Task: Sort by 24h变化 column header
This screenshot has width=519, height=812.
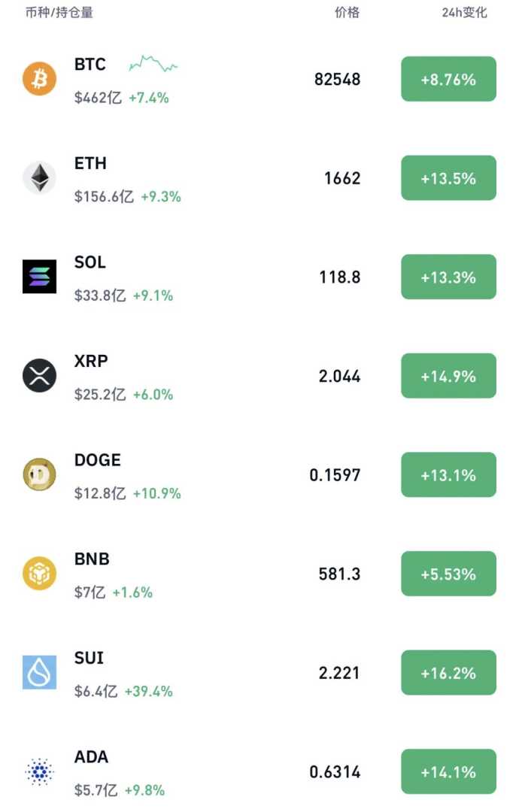Action: pos(464,13)
